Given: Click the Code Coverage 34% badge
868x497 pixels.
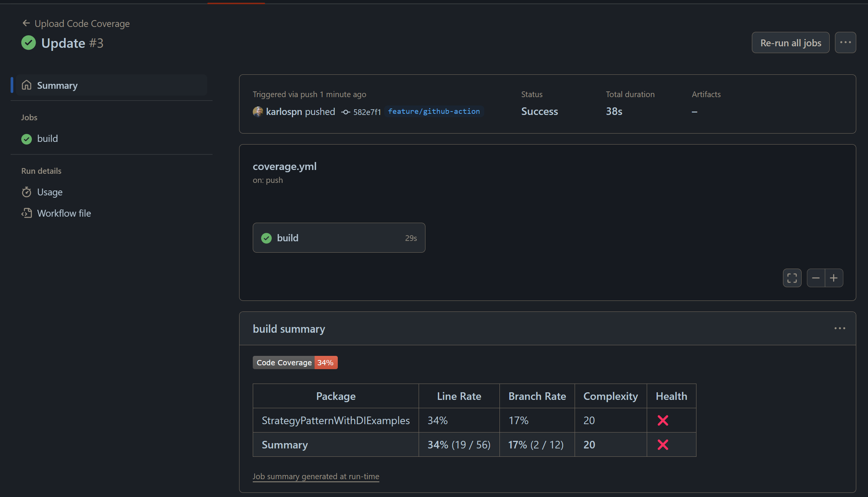Looking at the screenshot, I should (295, 362).
